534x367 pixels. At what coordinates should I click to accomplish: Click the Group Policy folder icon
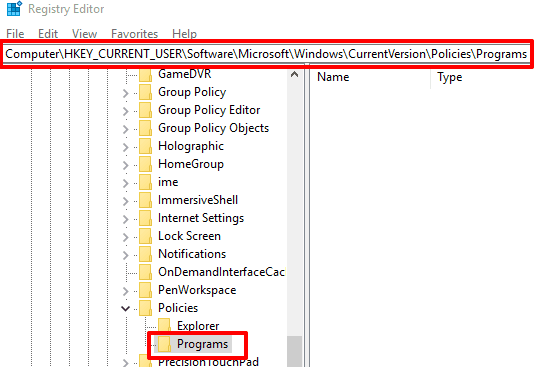click(x=145, y=92)
